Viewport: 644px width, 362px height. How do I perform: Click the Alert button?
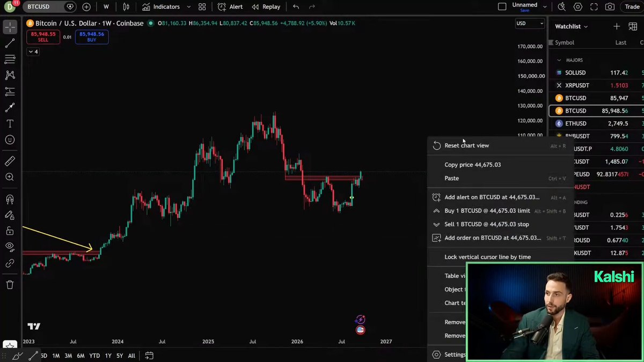pos(230,7)
